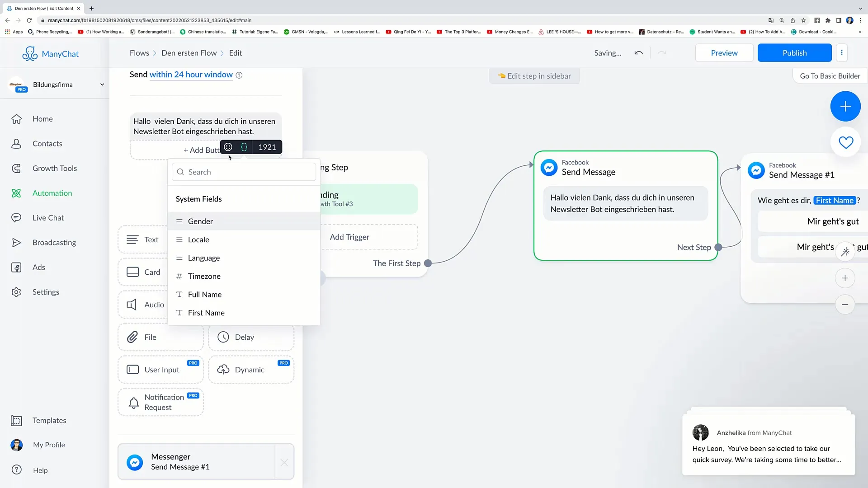Screen dimensions: 868x488
Task: Open Ads section
Action: [39, 267]
